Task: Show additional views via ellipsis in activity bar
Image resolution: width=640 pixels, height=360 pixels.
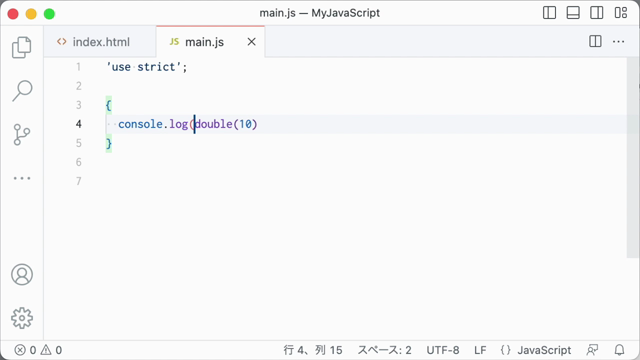Action: 22,178
